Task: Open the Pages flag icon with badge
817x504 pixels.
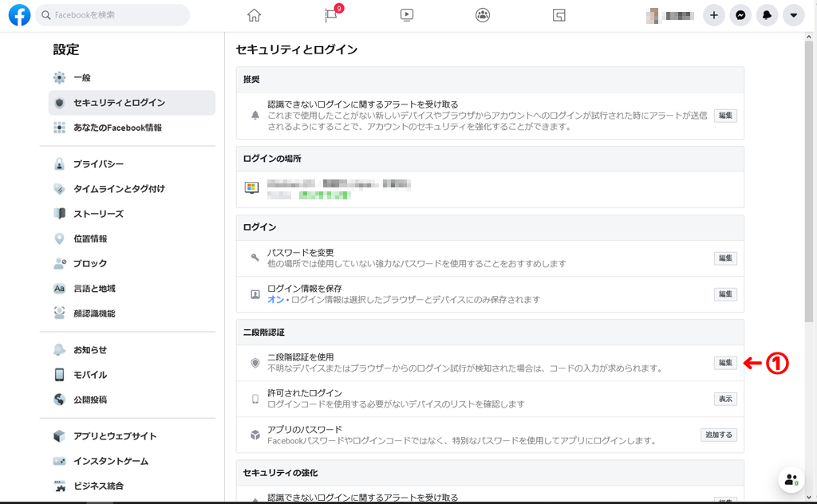Action: [x=331, y=14]
